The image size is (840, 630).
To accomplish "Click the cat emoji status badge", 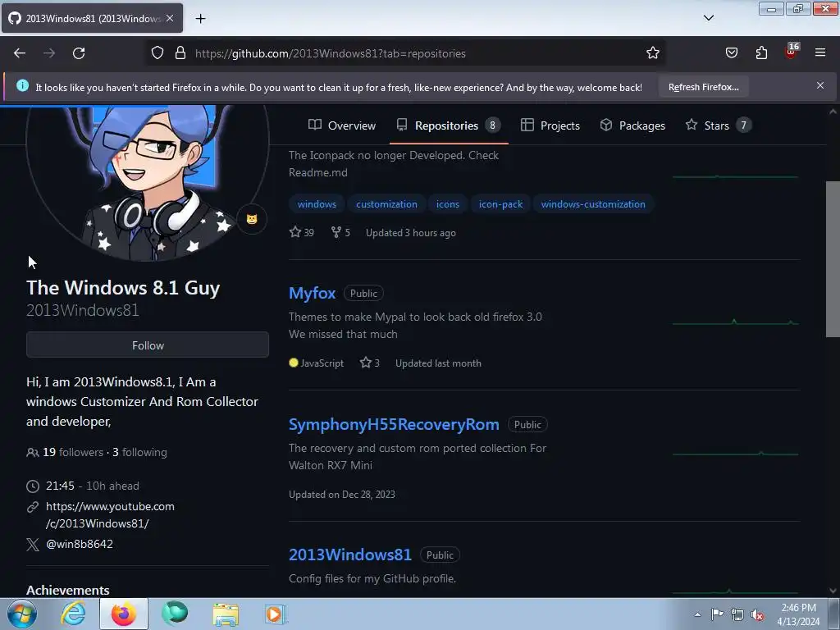I will click(252, 218).
